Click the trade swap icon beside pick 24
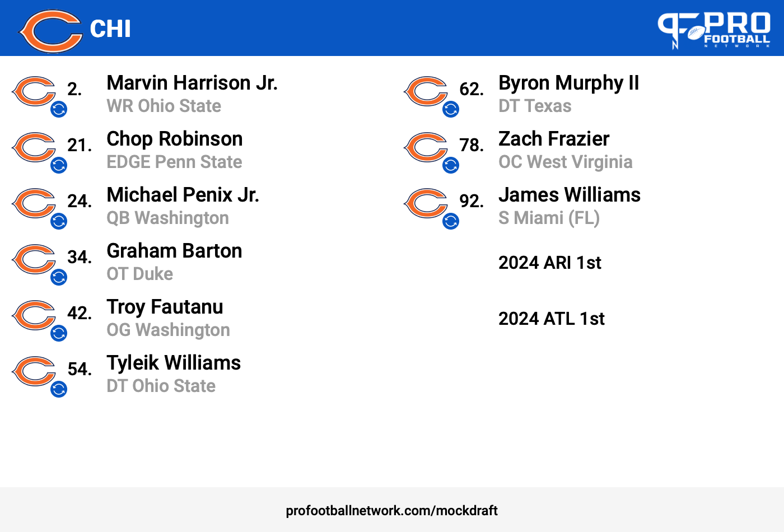This screenshot has height=532, width=784. pos(59,221)
